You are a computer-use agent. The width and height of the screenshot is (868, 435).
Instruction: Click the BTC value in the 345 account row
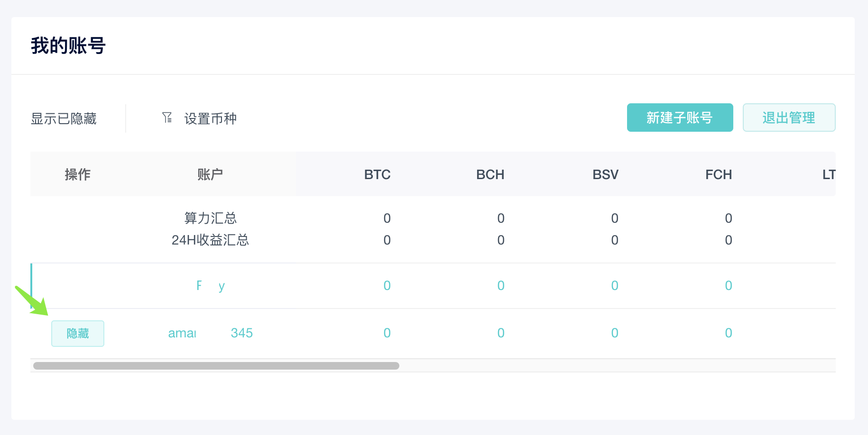(x=387, y=333)
